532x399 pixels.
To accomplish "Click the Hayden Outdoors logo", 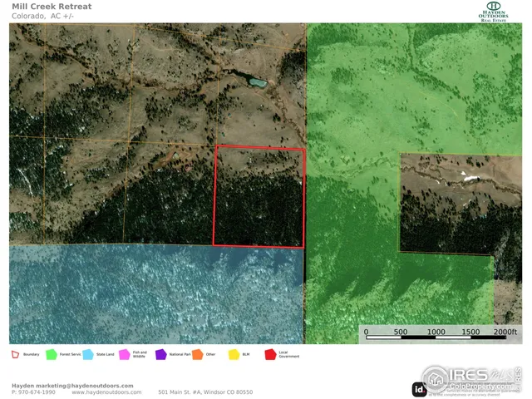I will [493, 11].
